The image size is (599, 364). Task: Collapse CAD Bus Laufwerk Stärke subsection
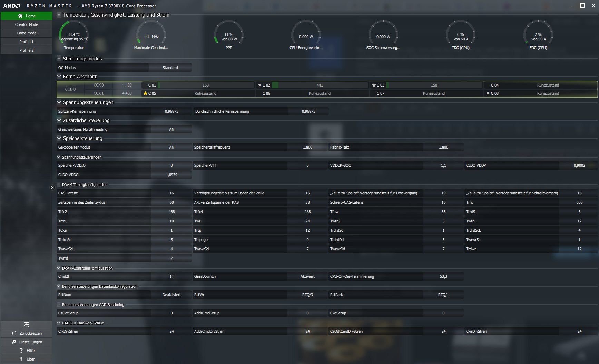[59, 323]
